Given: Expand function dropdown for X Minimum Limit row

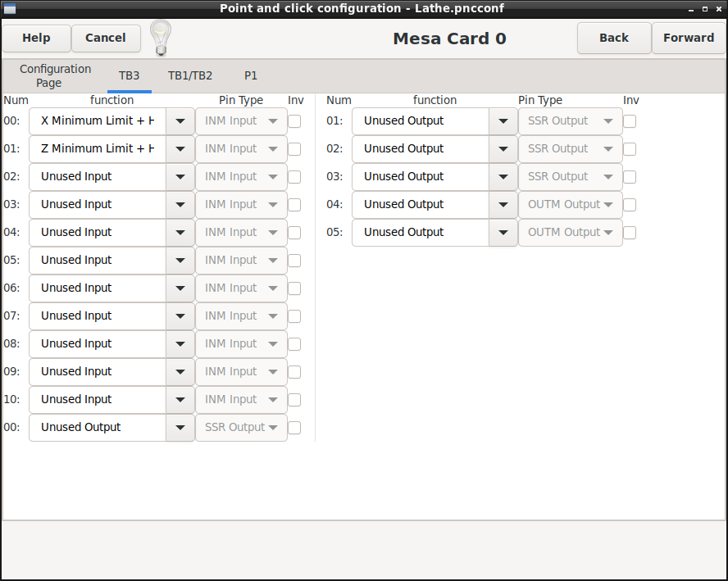Looking at the screenshot, I should [x=180, y=121].
